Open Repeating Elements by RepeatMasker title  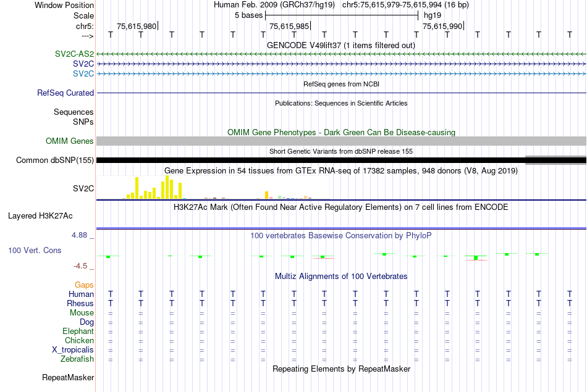pyautogui.click(x=341, y=369)
